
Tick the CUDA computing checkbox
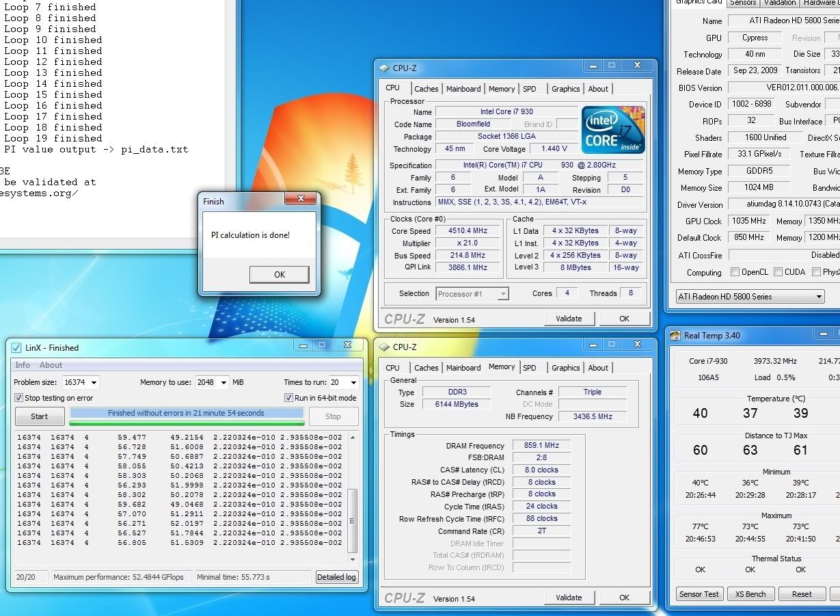tap(778, 272)
